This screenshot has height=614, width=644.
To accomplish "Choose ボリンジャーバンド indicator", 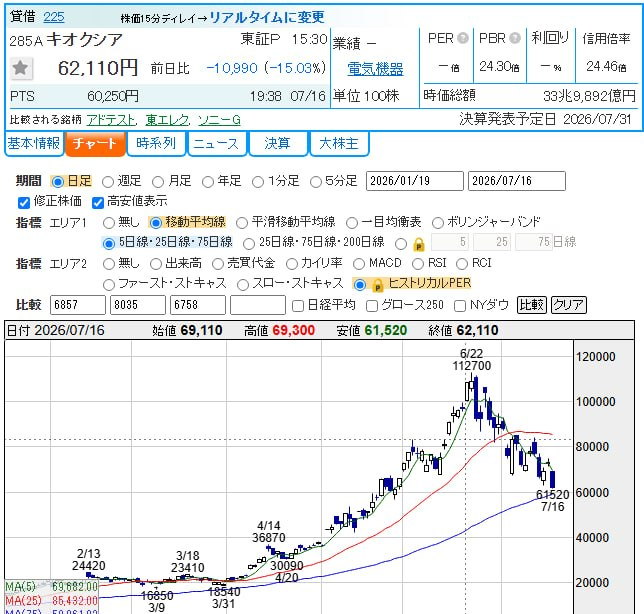I will [x=437, y=223].
